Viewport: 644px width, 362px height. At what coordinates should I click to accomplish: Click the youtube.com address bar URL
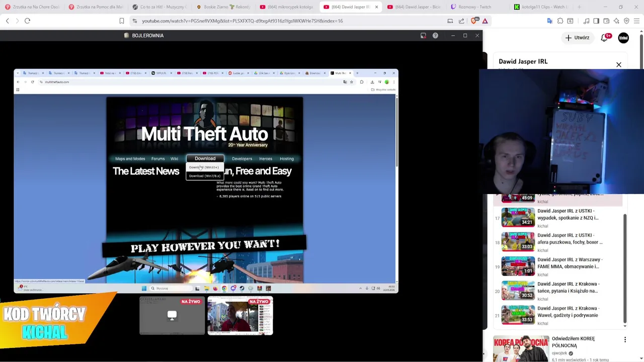pyautogui.click(x=242, y=21)
